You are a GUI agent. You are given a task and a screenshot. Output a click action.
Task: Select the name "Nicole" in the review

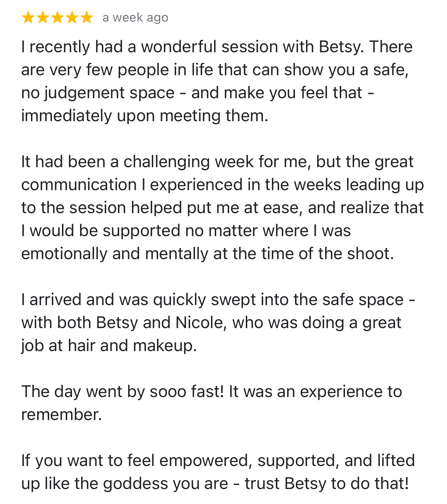tap(199, 323)
